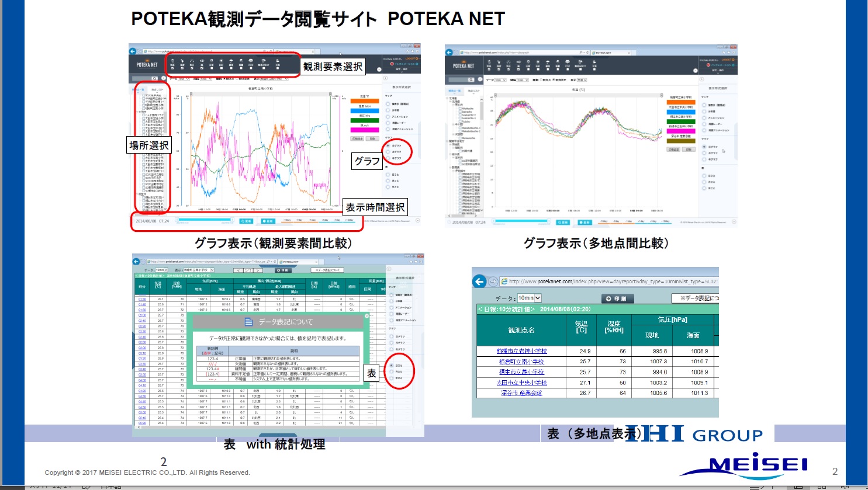Screen dimensions: 868x490
Task: Click 天気 weather element icon in top-left graph
Action: pyautogui.click(x=278, y=62)
